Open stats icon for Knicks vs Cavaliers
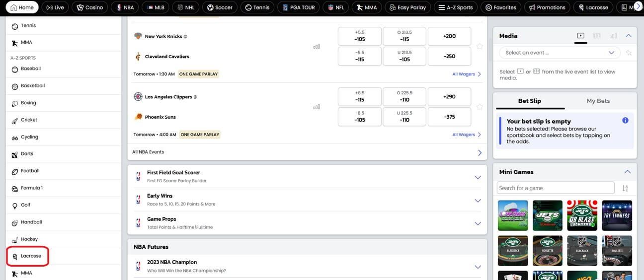The height and width of the screenshot is (280, 644). [317, 46]
